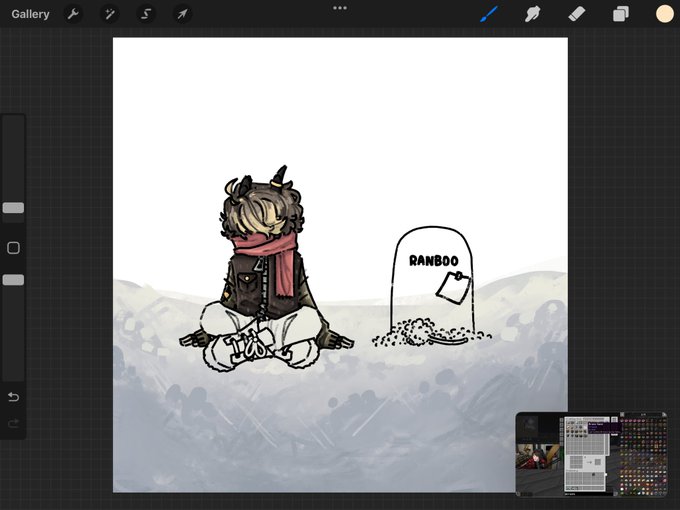This screenshot has height=510, width=680.
Task: Tap the square modify button on the sidebar
Action: (13, 248)
